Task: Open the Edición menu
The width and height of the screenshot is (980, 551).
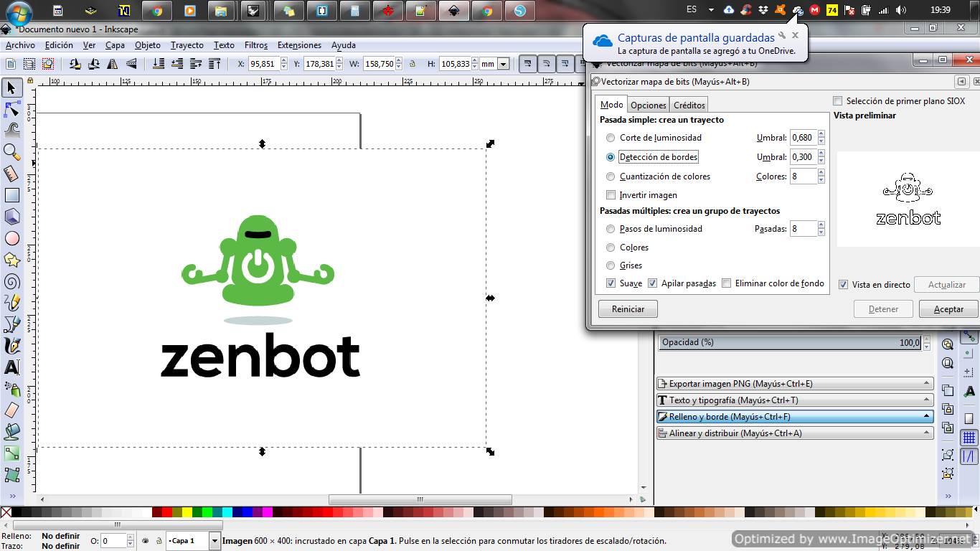Action: tap(59, 45)
